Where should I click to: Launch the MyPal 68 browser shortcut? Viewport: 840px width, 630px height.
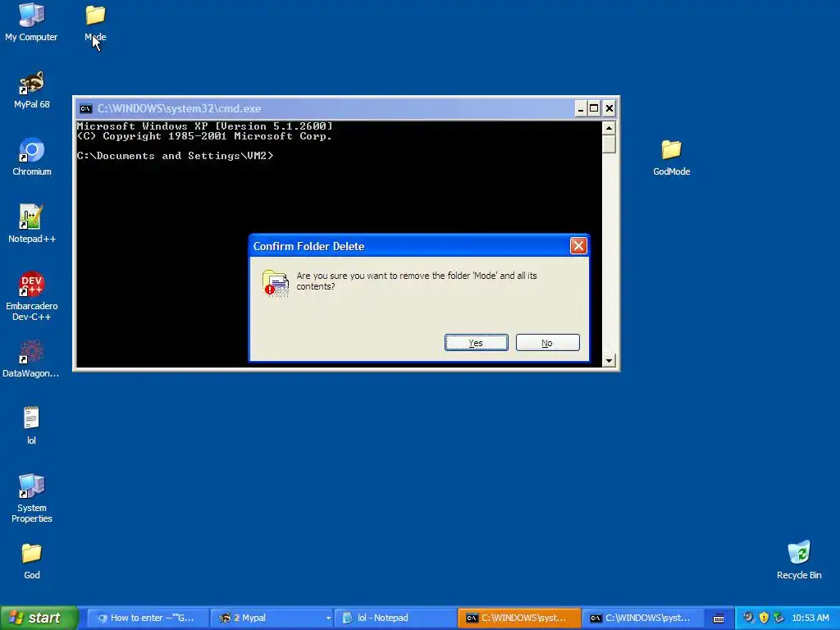32,89
